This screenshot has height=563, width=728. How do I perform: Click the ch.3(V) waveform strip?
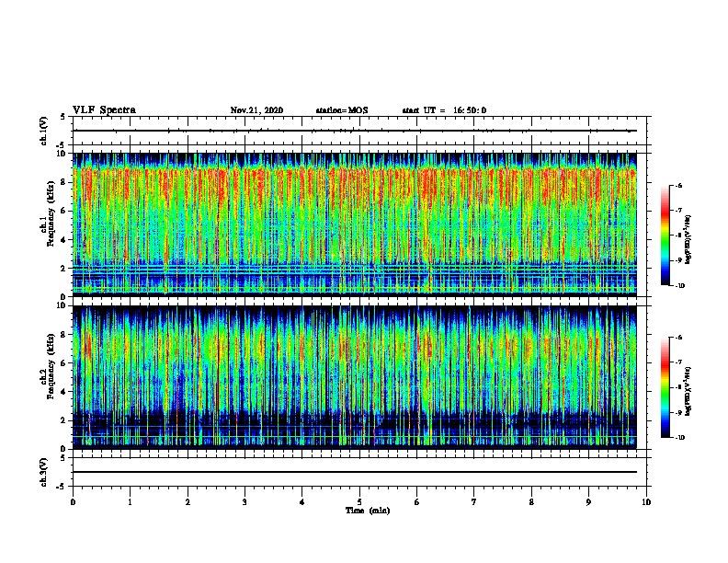coord(359,472)
